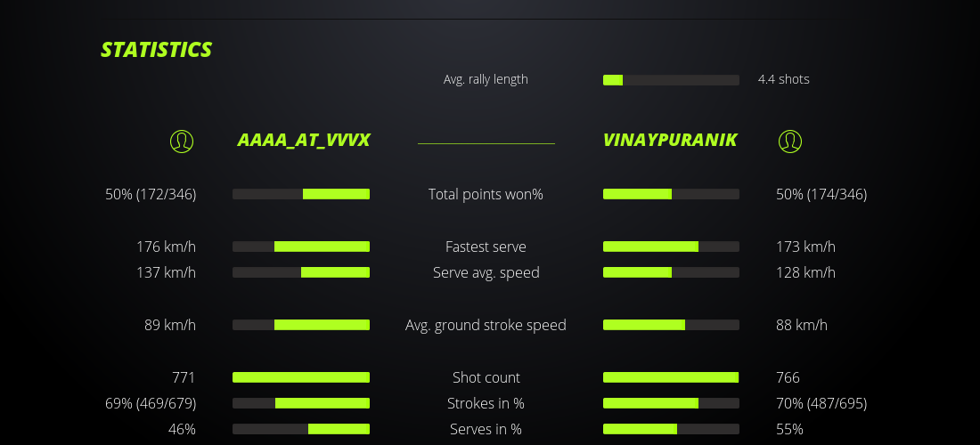Image resolution: width=980 pixels, height=445 pixels.
Task: Click the profile icon beside AAAA_AT_VVVX
Action: (x=182, y=141)
